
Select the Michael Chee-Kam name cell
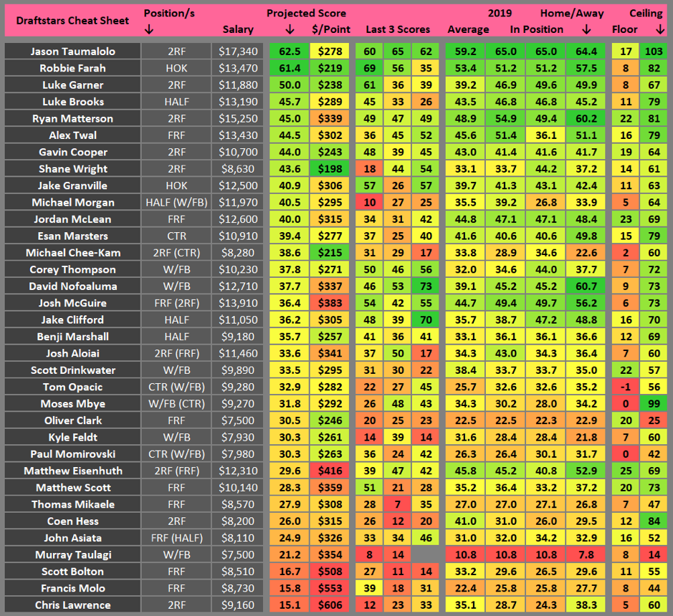click(x=72, y=253)
